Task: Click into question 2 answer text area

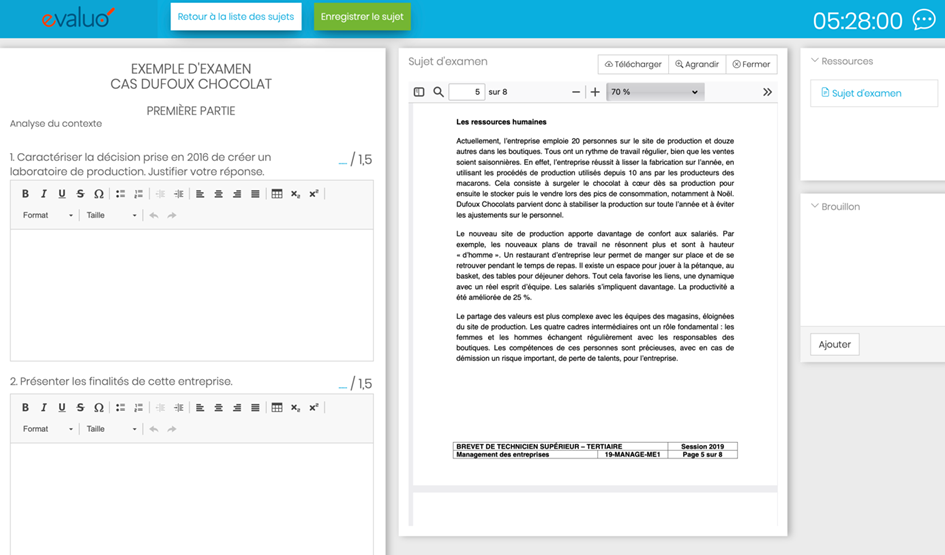Action: point(192,499)
